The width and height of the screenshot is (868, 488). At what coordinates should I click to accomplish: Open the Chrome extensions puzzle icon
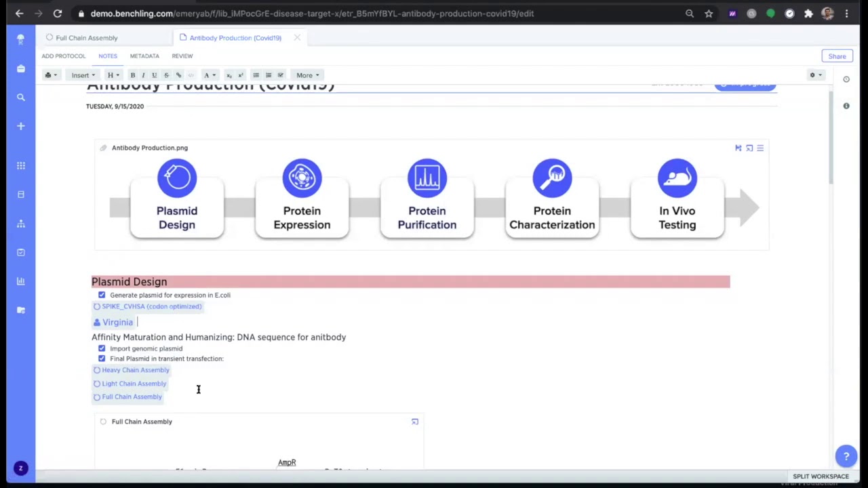coord(808,14)
